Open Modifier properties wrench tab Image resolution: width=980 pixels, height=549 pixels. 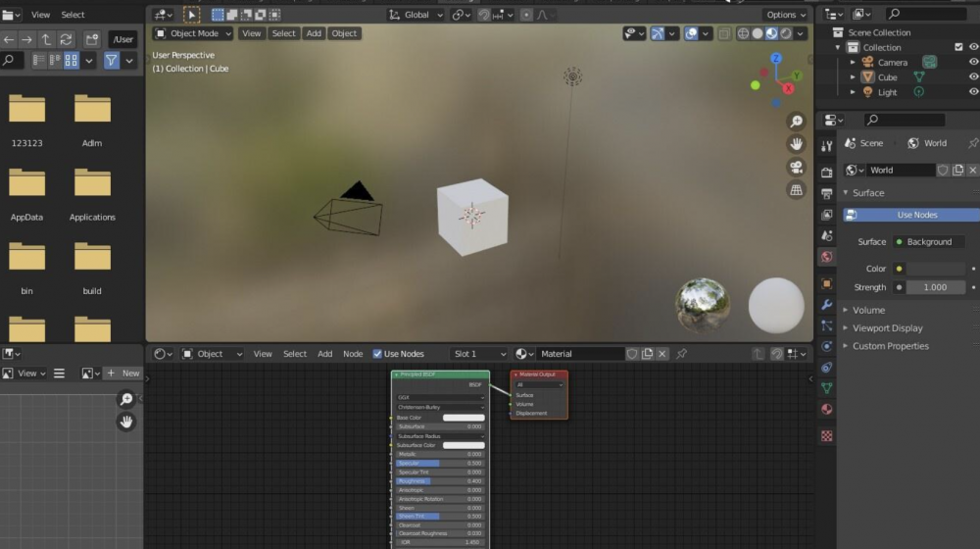point(827,305)
